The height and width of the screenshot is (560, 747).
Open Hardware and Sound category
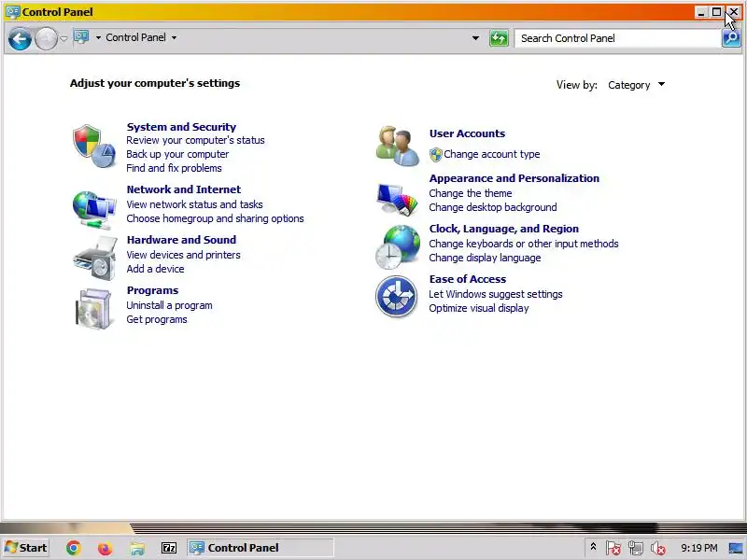[x=181, y=240]
